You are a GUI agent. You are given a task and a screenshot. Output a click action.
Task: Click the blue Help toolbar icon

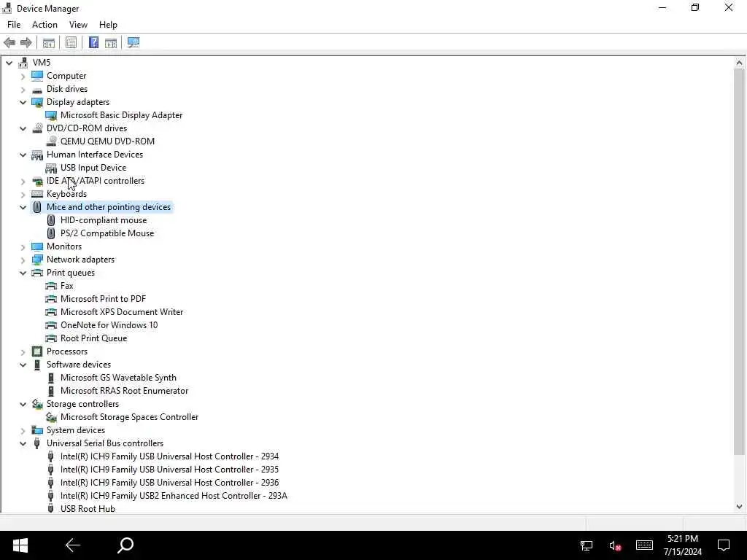click(x=94, y=43)
